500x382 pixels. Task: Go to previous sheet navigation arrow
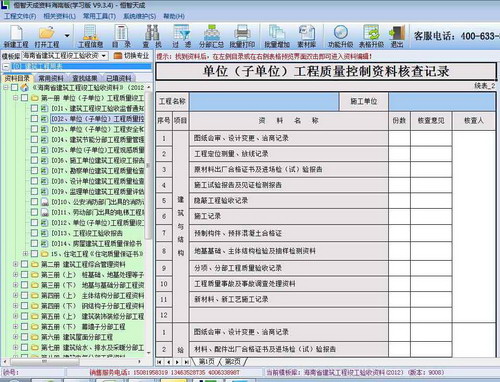click(x=169, y=362)
